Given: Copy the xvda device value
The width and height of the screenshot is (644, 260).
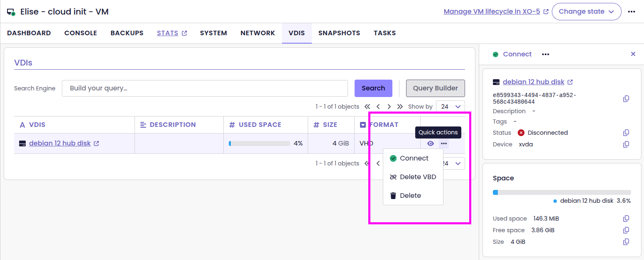Looking at the screenshot, I should pyautogui.click(x=626, y=144).
